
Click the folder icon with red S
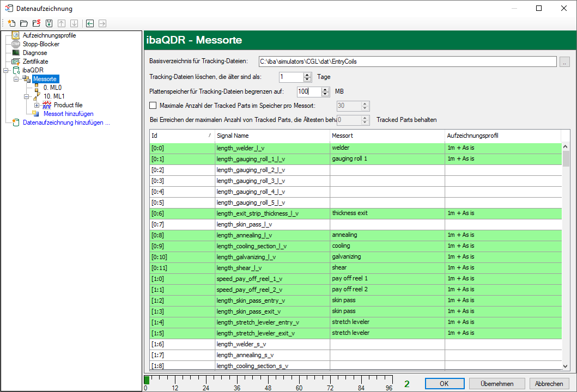37,23
